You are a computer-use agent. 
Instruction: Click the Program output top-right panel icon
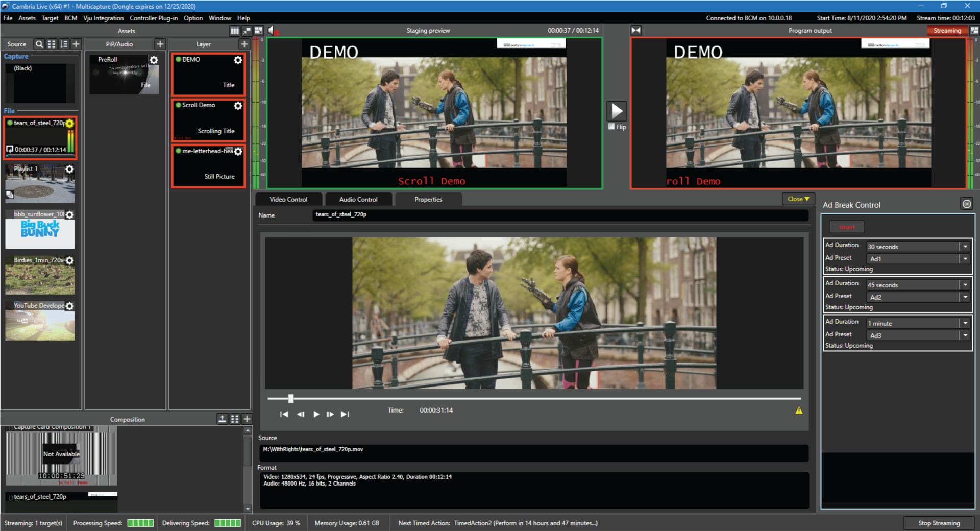(974, 31)
